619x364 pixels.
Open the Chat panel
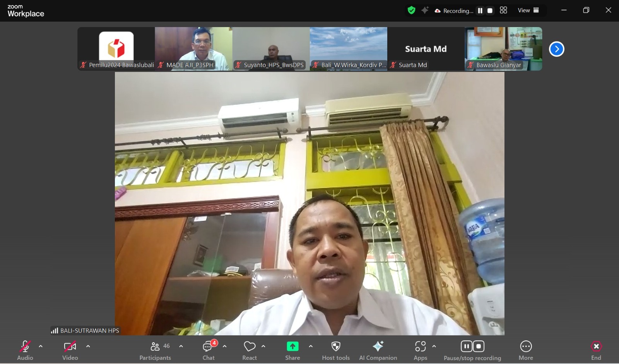(x=209, y=350)
